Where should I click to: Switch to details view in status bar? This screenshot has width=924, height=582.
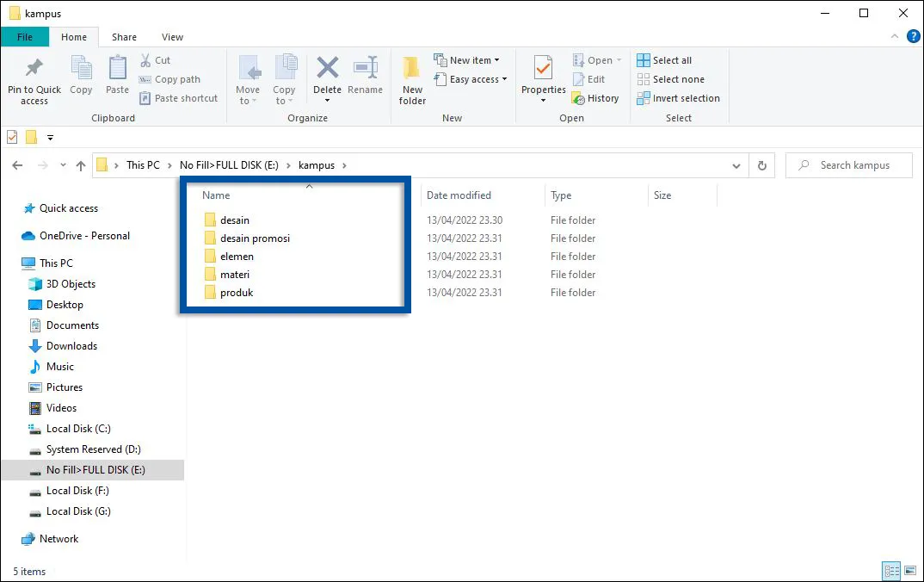(x=891, y=571)
